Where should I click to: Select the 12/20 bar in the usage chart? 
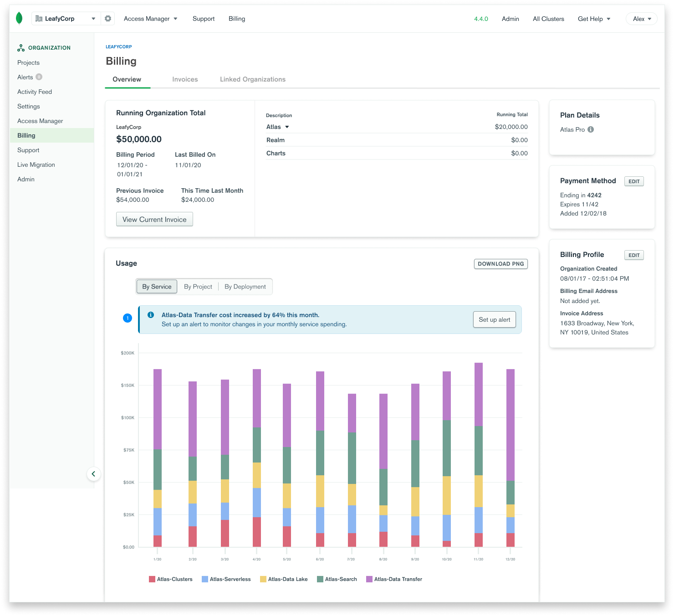[510, 456]
